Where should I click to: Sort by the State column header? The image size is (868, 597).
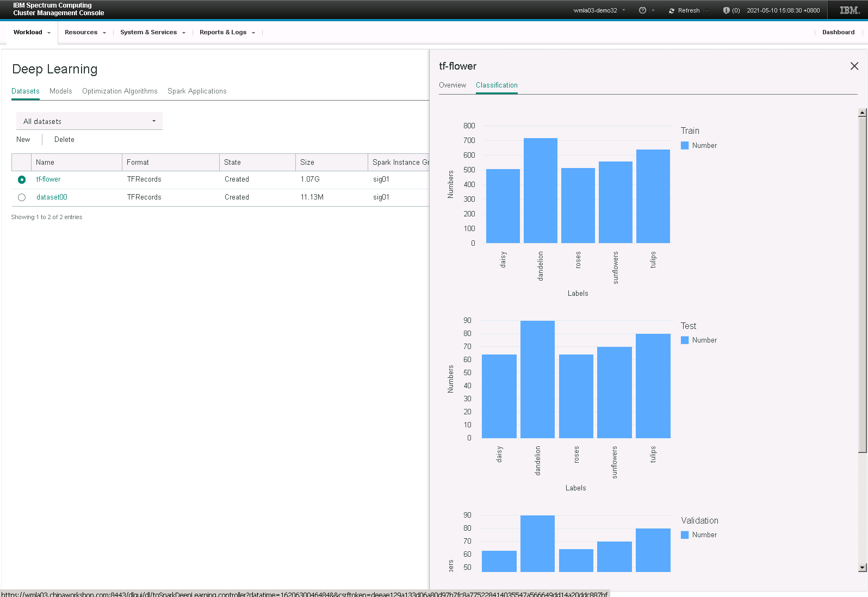pyautogui.click(x=257, y=163)
